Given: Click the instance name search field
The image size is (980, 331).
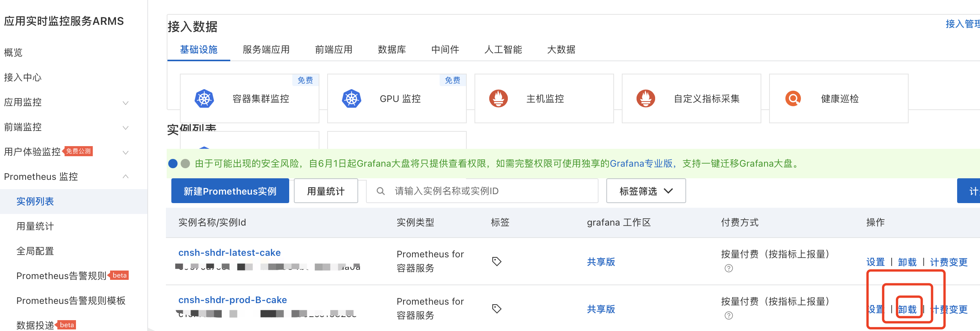Looking at the screenshot, I should click(x=488, y=191).
